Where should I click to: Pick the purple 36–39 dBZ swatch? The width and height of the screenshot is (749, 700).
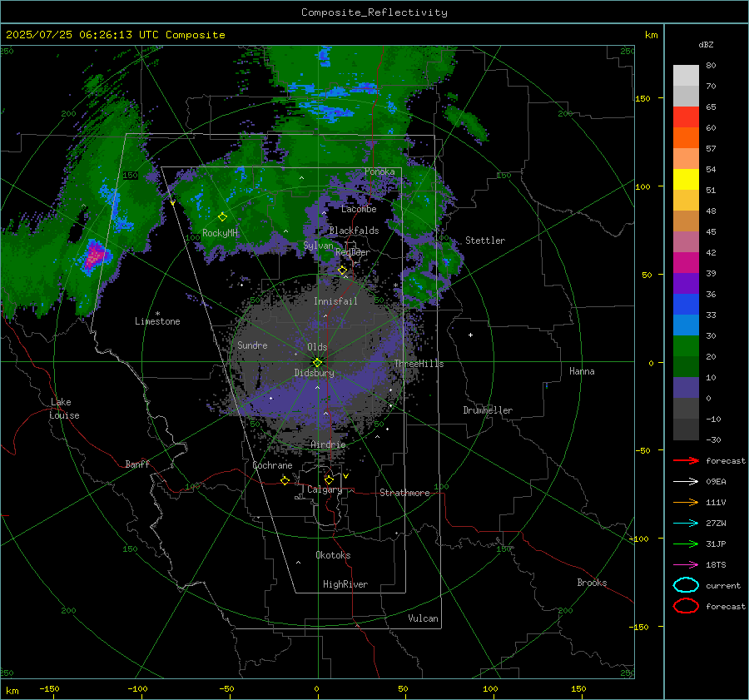point(686,283)
